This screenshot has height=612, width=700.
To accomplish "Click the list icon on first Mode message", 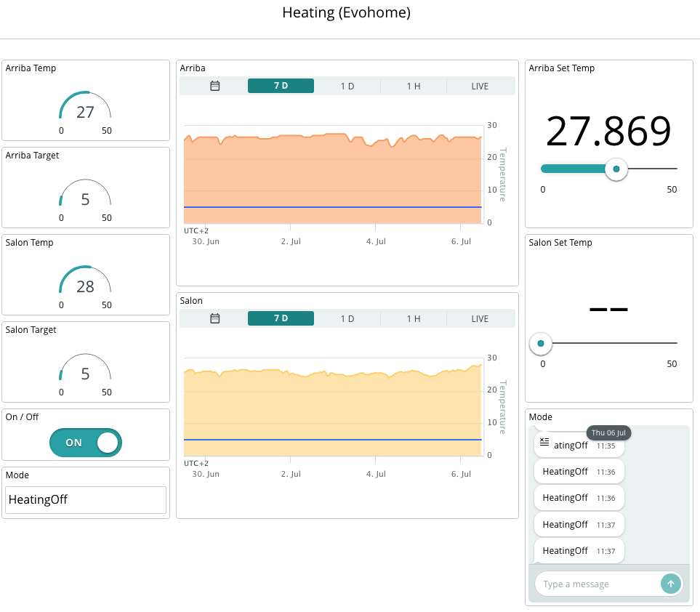I will pos(544,442).
